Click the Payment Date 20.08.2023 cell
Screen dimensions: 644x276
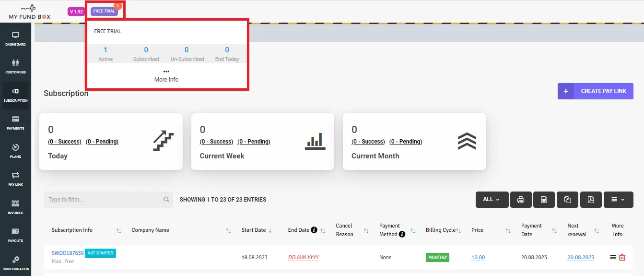click(534, 258)
